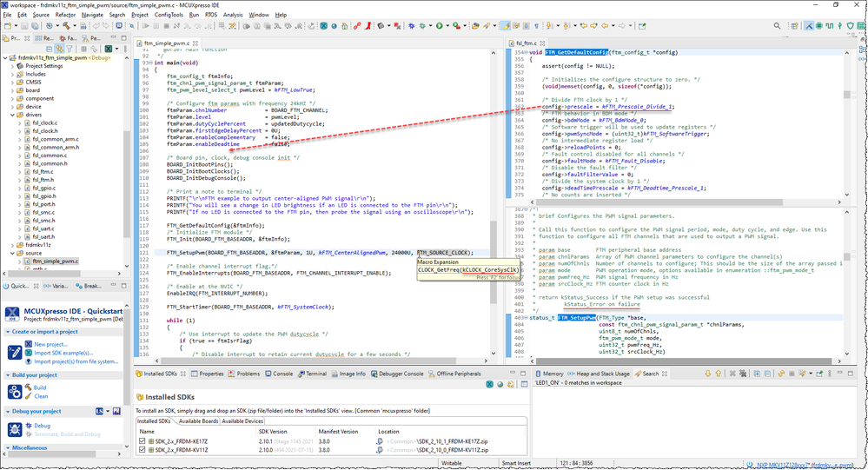Click the 'Import SDK example(s)...' link
Screen dimensions: 868x470
coord(63,353)
